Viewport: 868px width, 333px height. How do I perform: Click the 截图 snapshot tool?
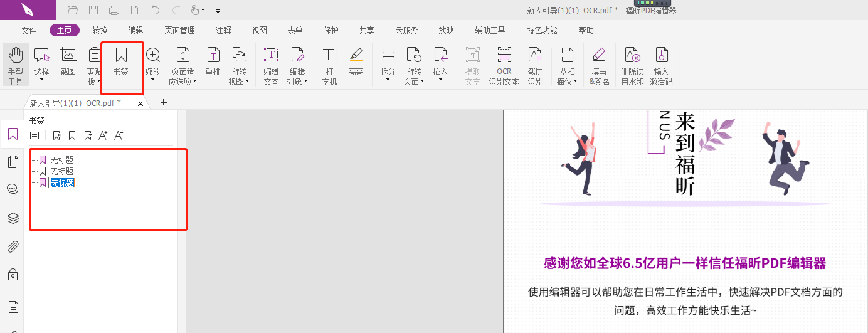[68, 62]
